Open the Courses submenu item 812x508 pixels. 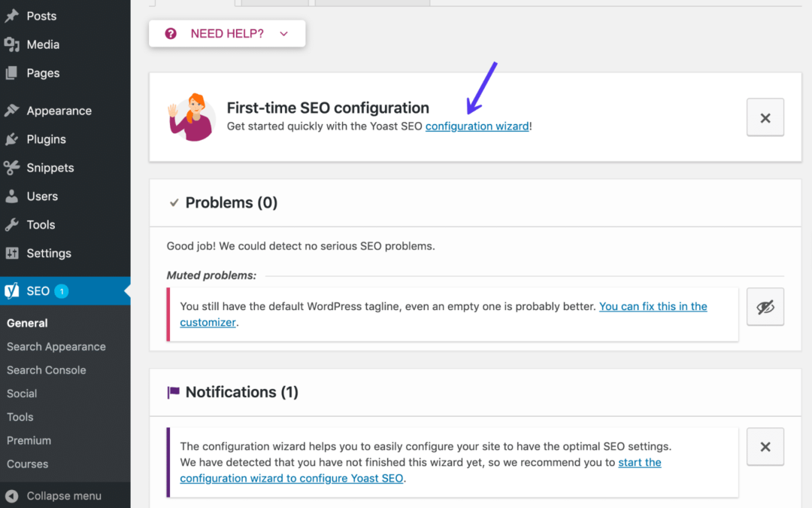pos(28,464)
